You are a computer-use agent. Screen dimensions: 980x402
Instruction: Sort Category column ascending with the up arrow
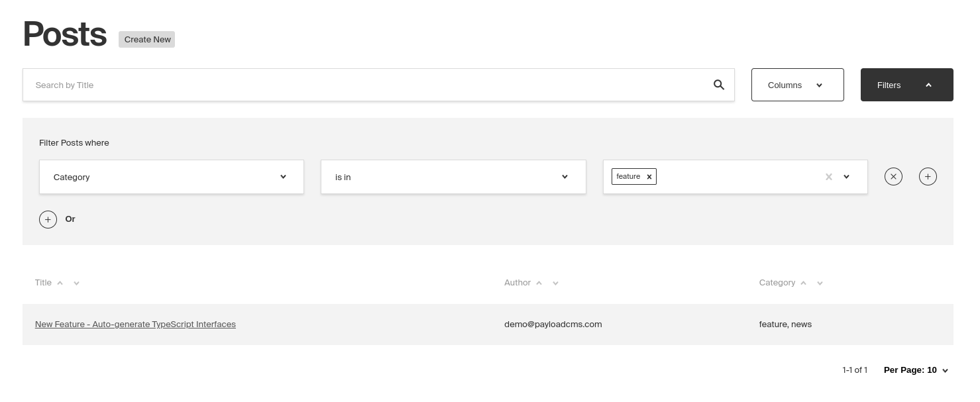point(803,282)
